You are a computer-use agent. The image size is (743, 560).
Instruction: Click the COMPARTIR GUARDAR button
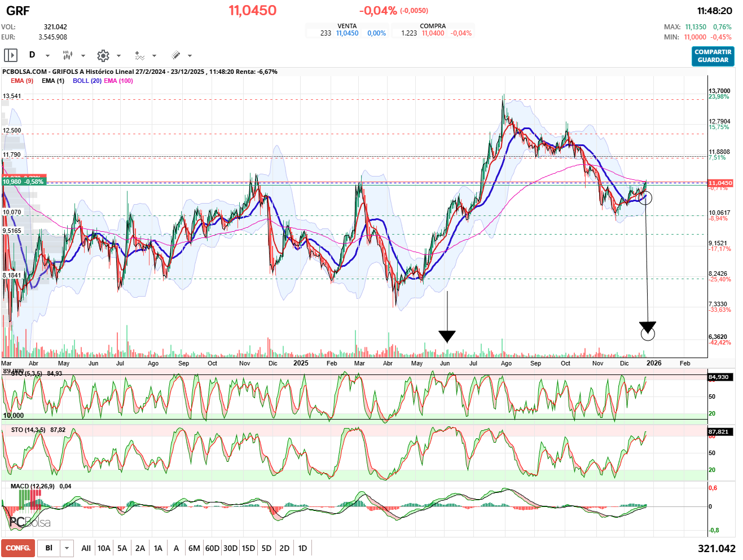pos(713,56)
